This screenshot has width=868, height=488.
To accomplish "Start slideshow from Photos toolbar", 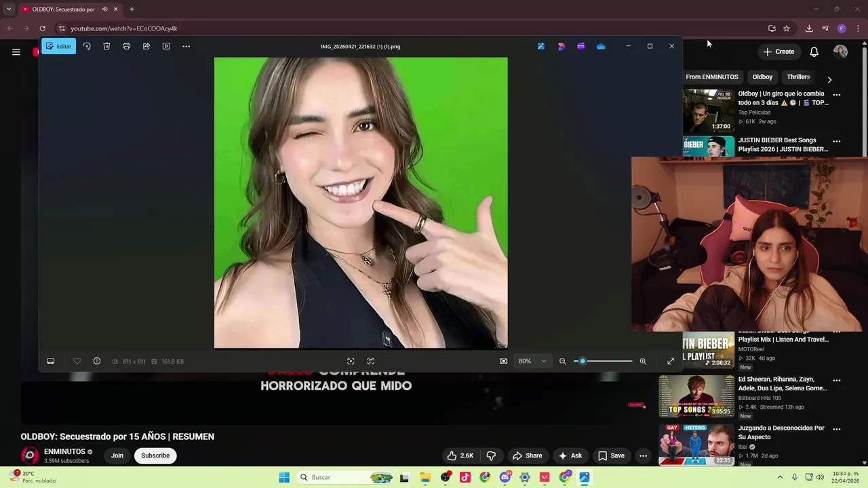I will click(166, 46).
